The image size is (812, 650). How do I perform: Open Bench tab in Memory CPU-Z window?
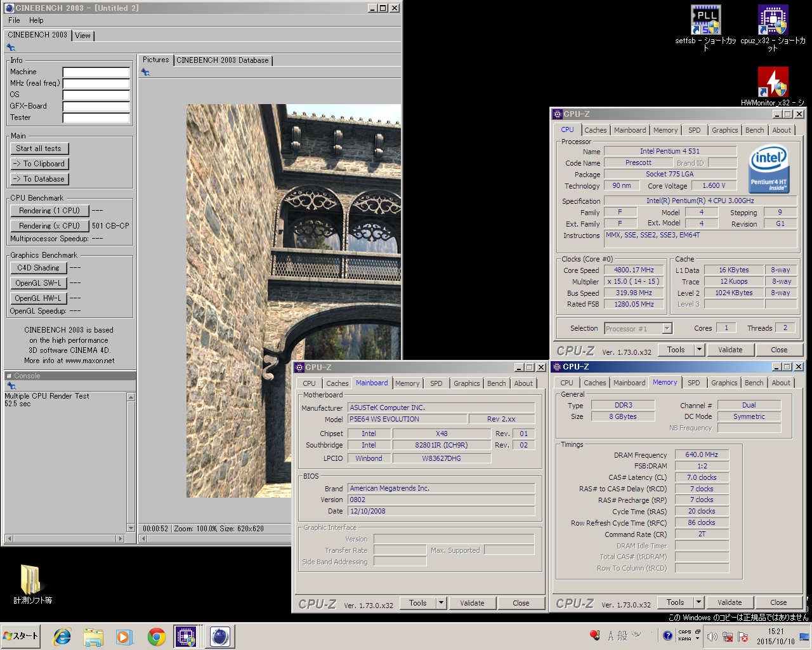tap(754, 383)
